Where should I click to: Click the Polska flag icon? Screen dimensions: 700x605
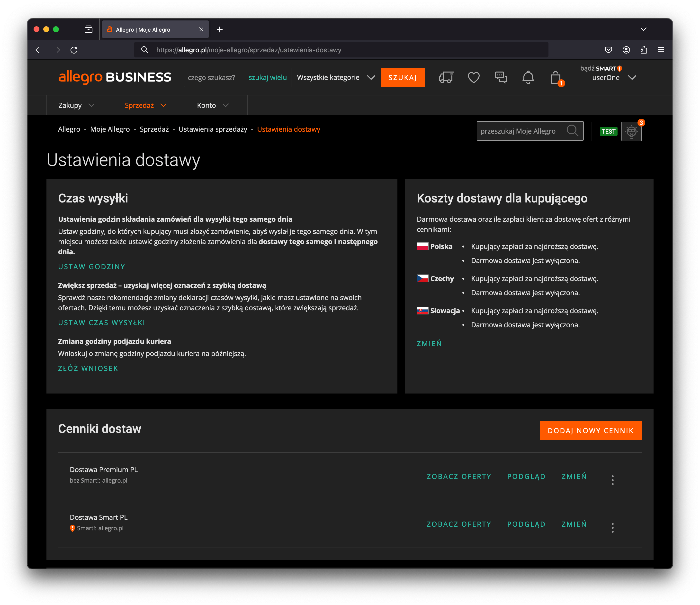pos(422,246)
